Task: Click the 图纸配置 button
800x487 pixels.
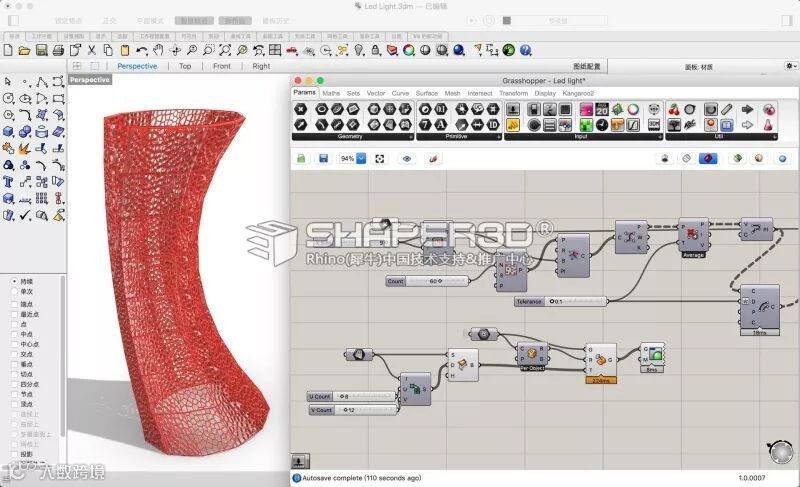Action: tap(587, 66)
